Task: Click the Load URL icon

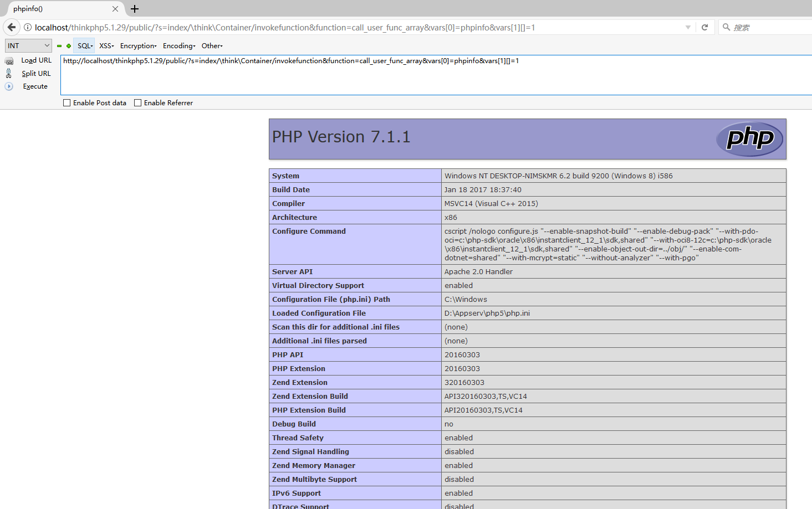Action: click(x=9, y=61)
